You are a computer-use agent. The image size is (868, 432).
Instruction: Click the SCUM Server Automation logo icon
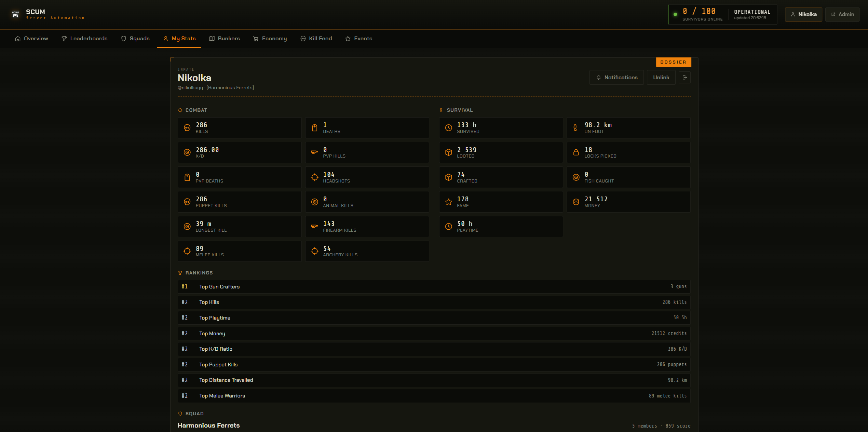coord(15,14)
